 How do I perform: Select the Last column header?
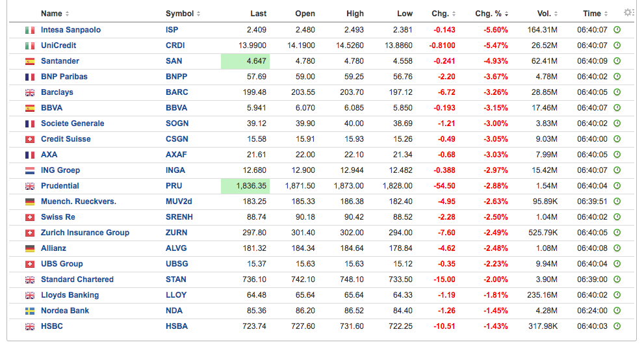[259, 14]
